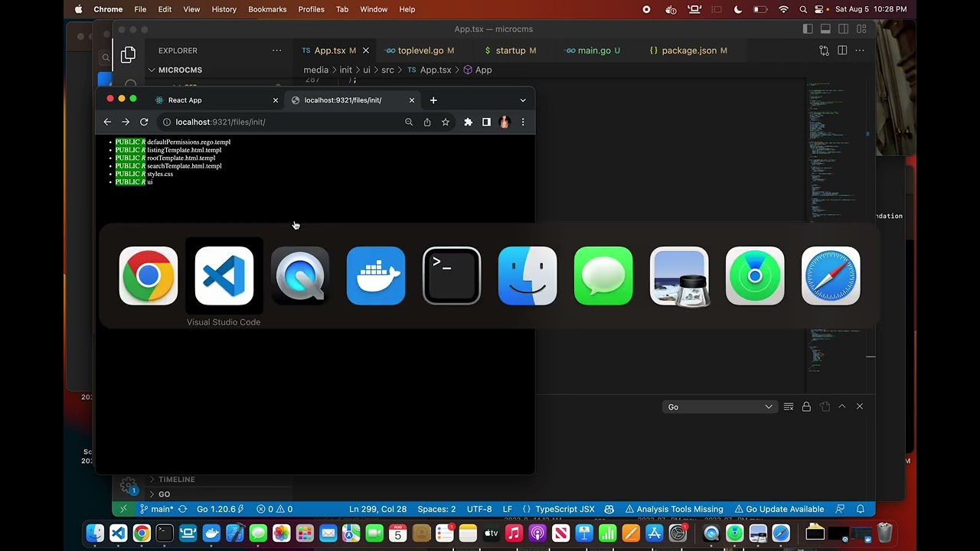Open editor more actions ellipsis in VS Code
The height and width of the screenshot is (551, 980).
(x=861, y=51)
